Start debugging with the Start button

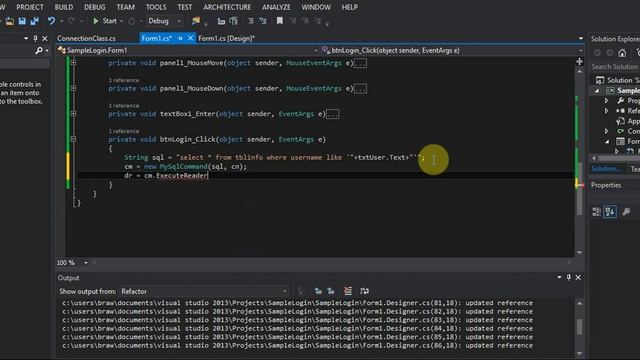pos(105,21)
